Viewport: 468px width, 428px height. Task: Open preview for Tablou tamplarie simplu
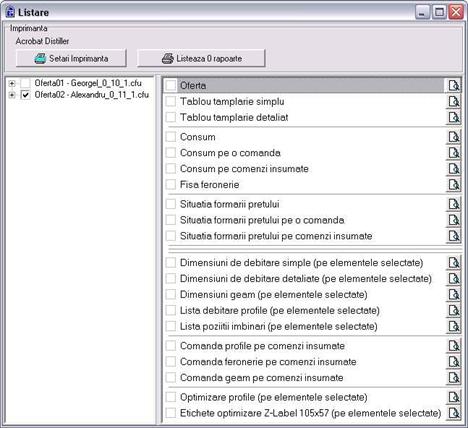coord(453,101)
